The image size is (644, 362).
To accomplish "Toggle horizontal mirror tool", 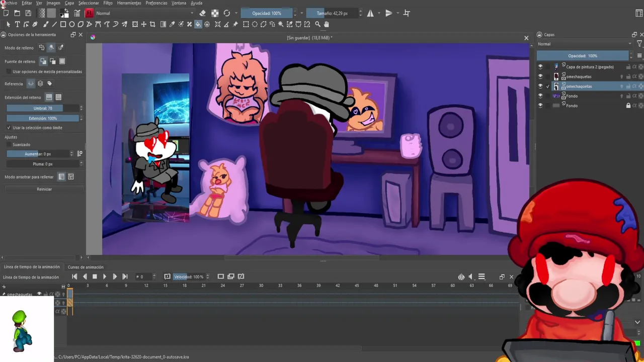I will [x=370, y=13].
